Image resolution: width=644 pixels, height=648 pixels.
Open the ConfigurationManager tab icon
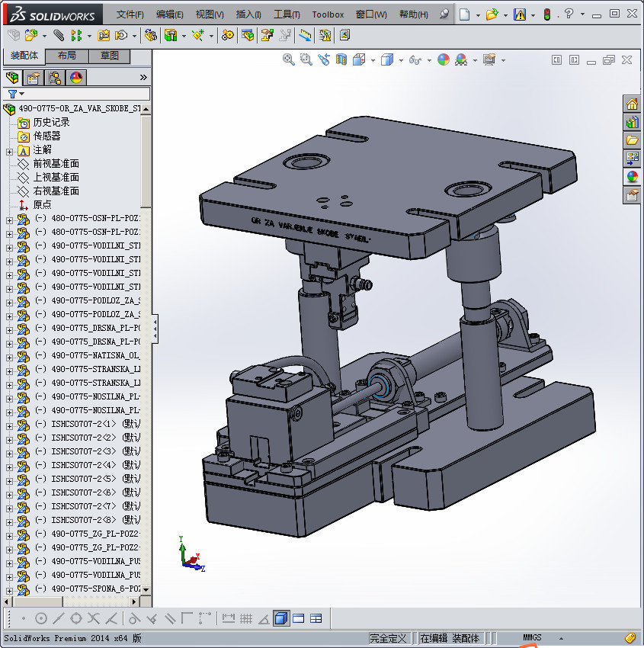pos(55,78)
